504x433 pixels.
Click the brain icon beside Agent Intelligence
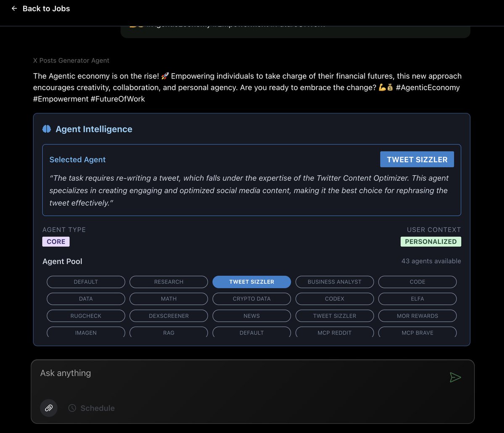47,129
